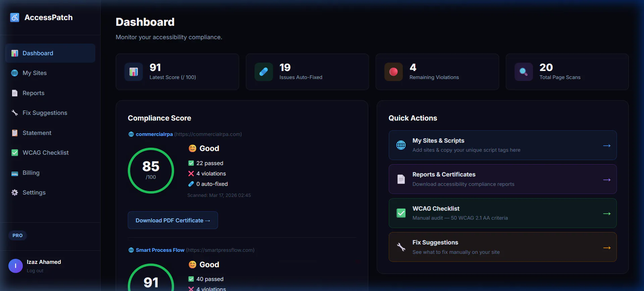The image size is (644, 291).
Task: Open the commercialrpa site link
Action: (x=154, y=134)
